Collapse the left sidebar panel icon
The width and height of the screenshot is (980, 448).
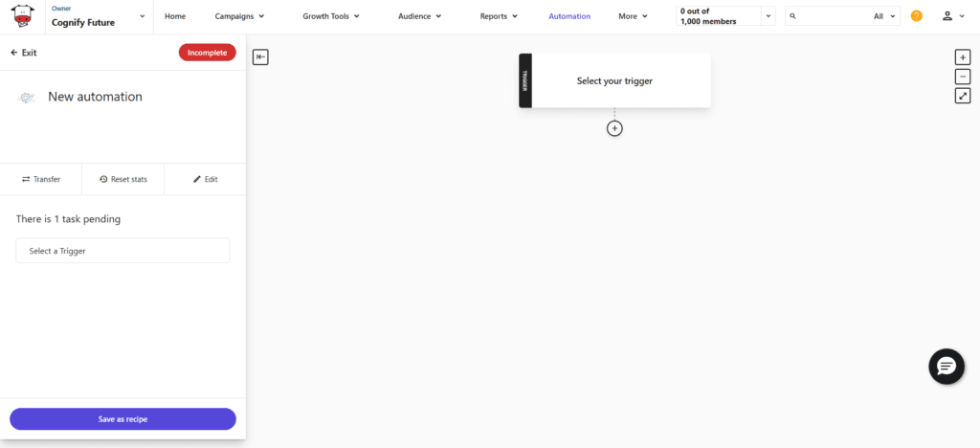pyautogui.click(x=260, y=57)
